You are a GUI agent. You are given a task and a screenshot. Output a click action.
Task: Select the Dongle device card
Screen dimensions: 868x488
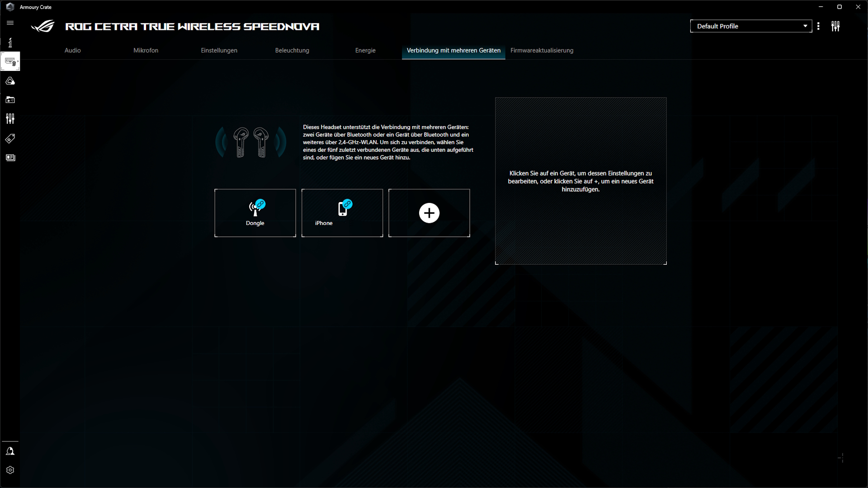(255, 213)
